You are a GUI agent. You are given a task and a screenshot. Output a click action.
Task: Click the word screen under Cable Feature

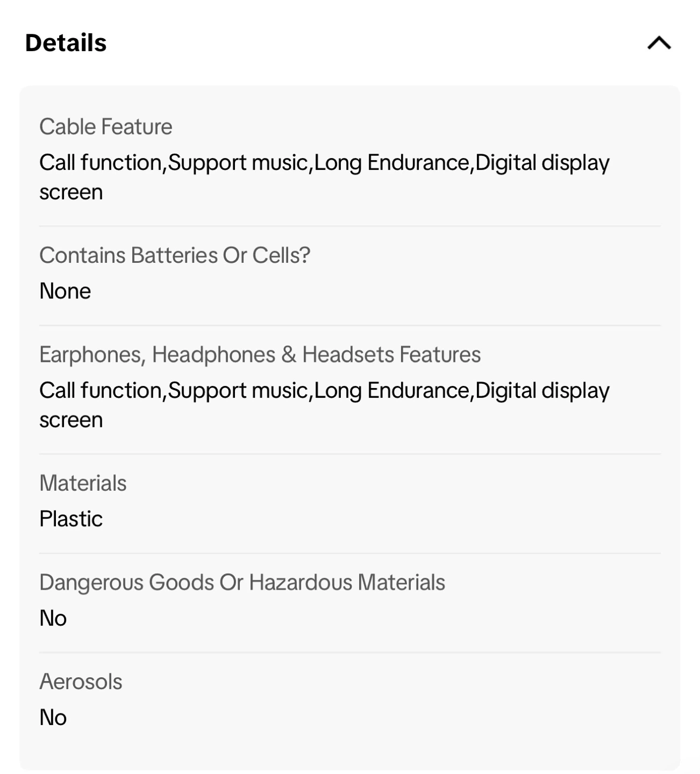[71, 192]
